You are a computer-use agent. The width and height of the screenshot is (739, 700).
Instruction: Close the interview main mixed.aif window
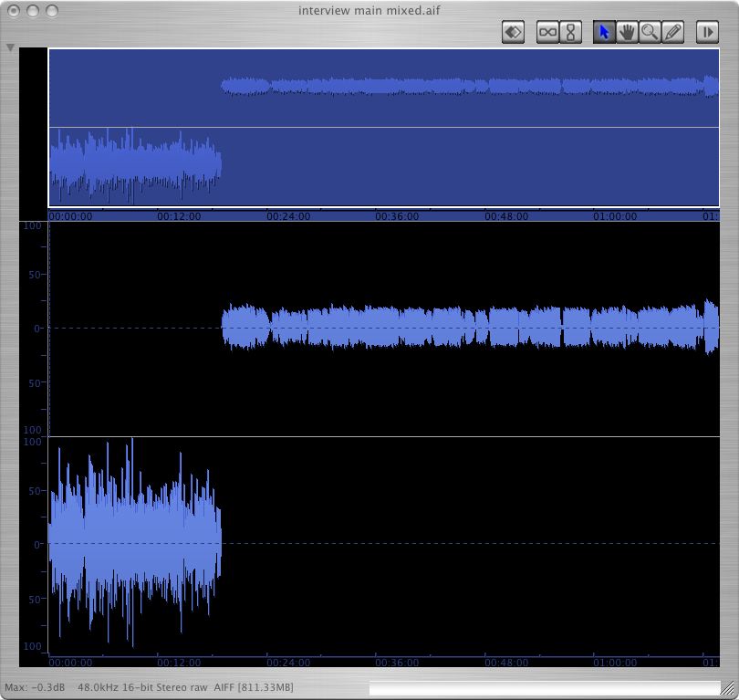14,10
